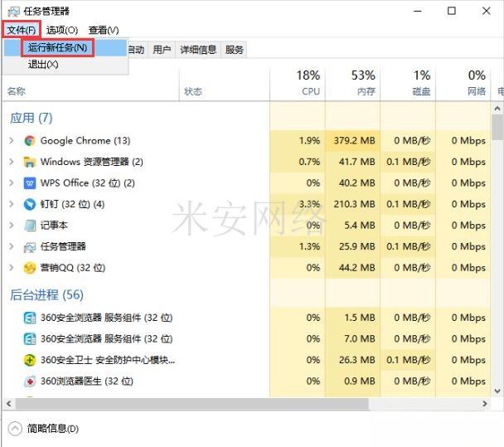
Task: Maximize the Task Manager window
Action: pyautogui.click(x=452, y=12)
